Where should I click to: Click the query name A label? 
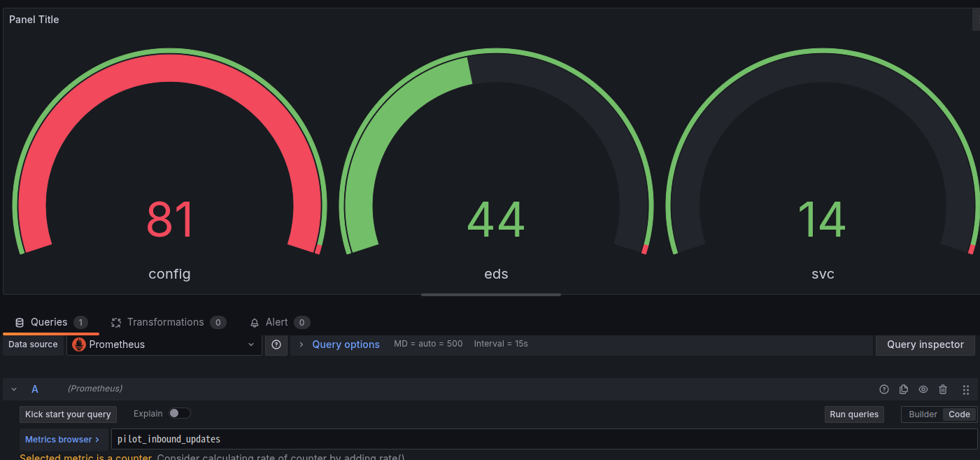coord(35,389)
